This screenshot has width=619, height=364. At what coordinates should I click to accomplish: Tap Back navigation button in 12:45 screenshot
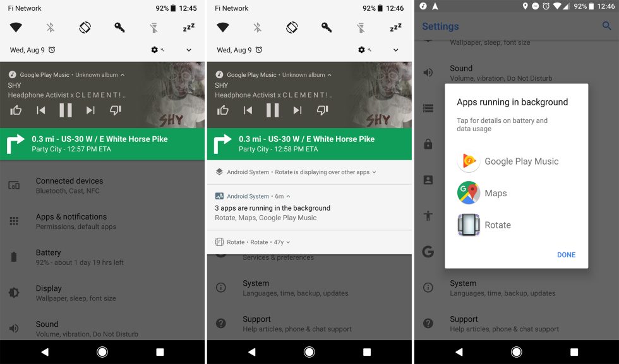tap(45, 352)
